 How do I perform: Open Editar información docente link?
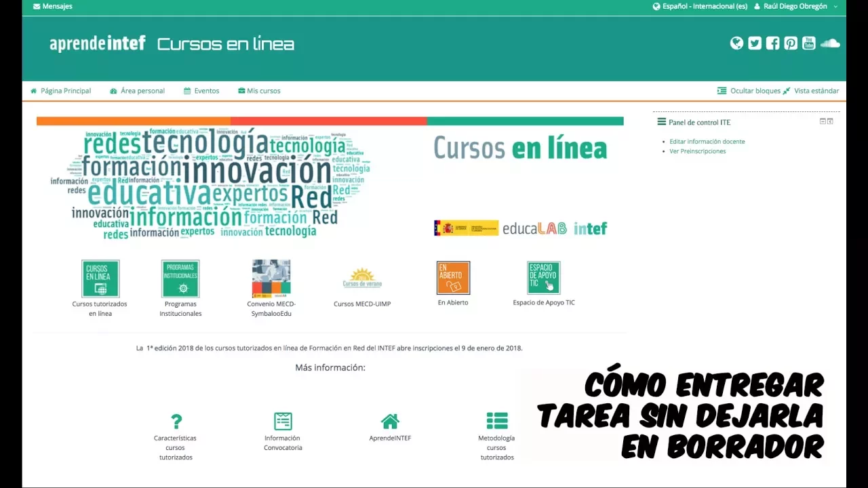(707, 142)
